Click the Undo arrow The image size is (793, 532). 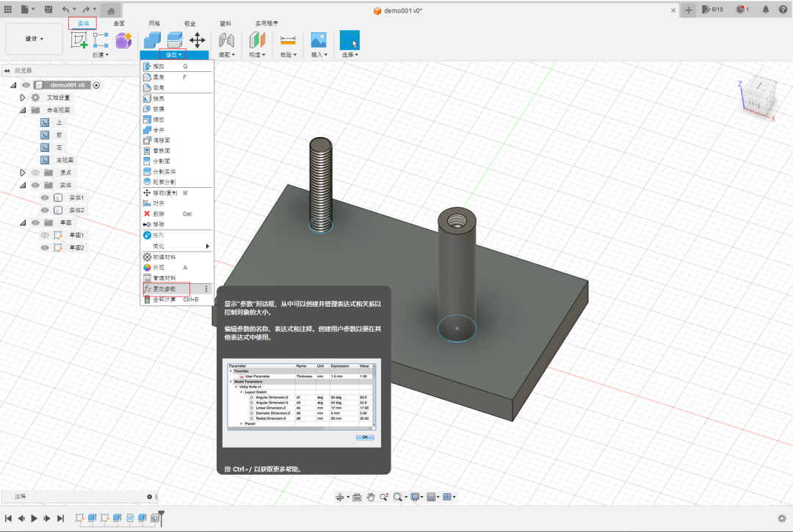point(66,9)
